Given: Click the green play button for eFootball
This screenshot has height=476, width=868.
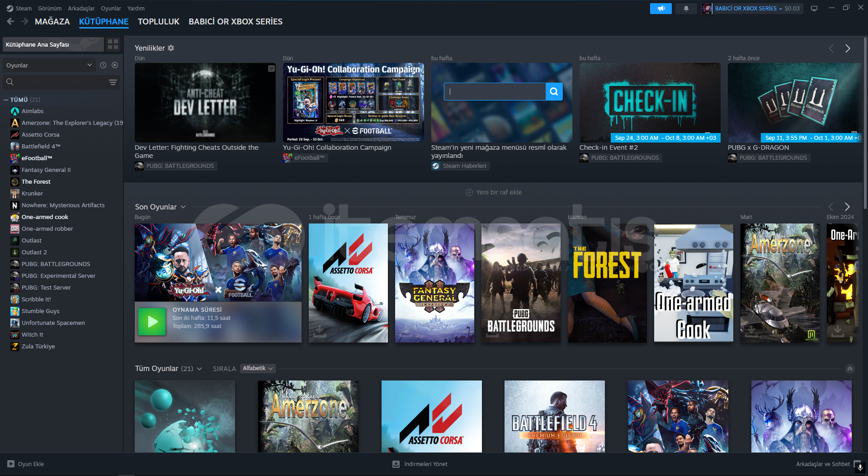Looking at the screenshot, I should (x=152, y=322).
